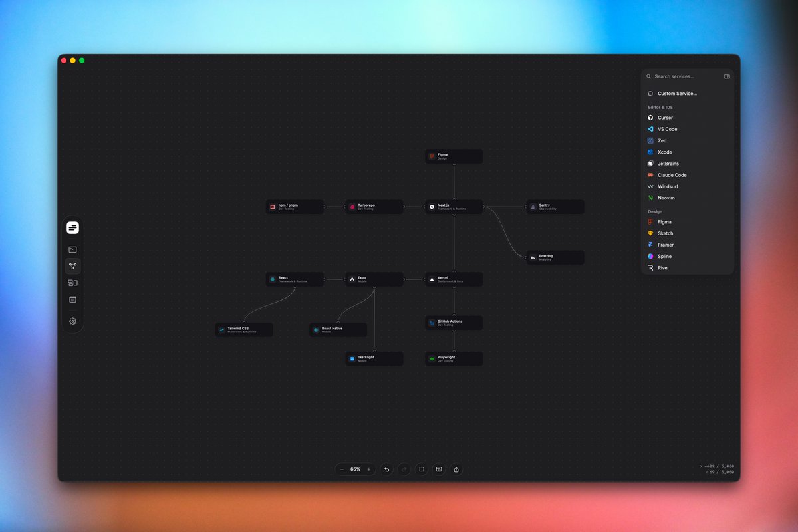The height and width of the screenshot is (532, 798).
Task: Select the node graph view icon
Action: 72,266
